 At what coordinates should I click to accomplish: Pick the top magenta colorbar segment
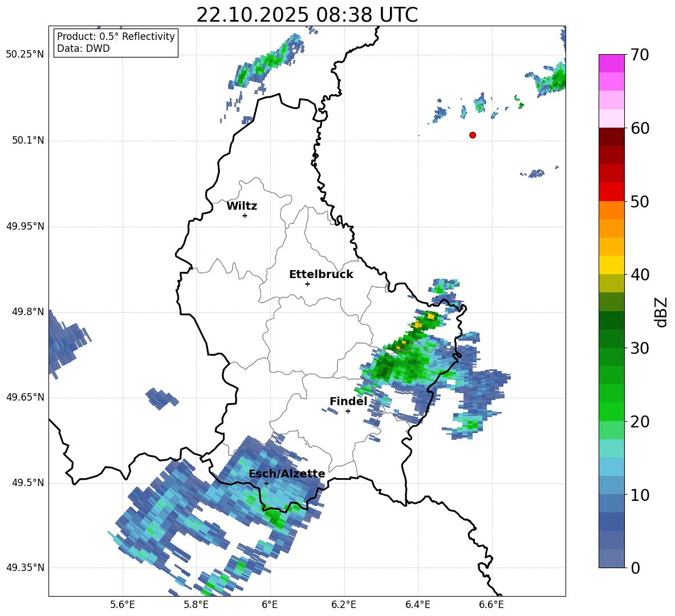pyautogui.click(x=612, y=63)
